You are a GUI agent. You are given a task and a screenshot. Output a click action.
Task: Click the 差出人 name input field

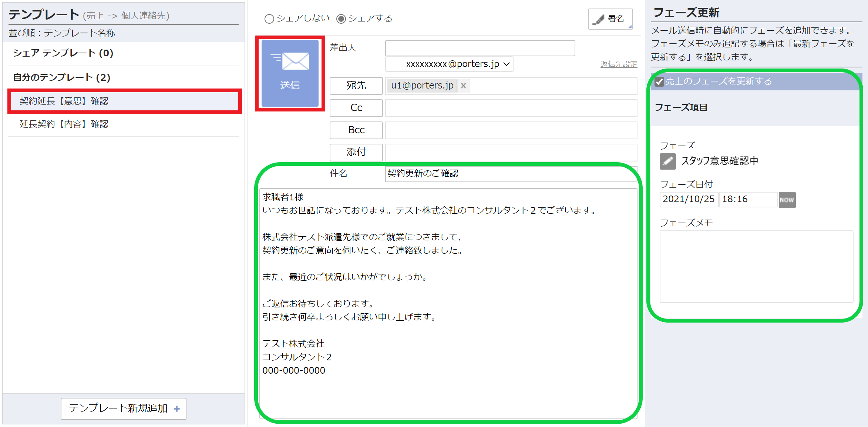(480, 48)
